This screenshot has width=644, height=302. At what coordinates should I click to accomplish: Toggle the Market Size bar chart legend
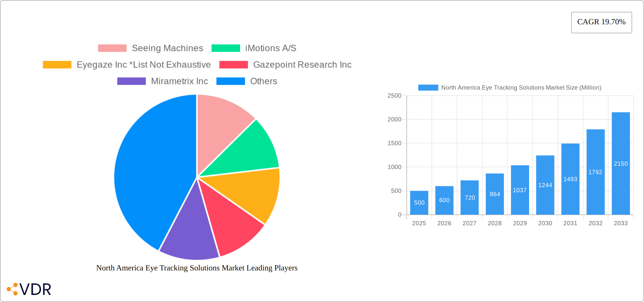509,88
